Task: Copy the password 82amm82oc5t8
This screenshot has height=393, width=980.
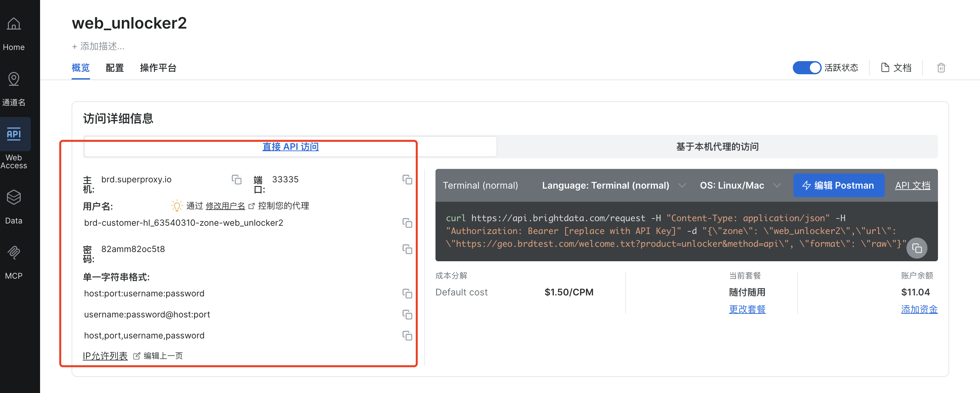Action: coord(407,249)
